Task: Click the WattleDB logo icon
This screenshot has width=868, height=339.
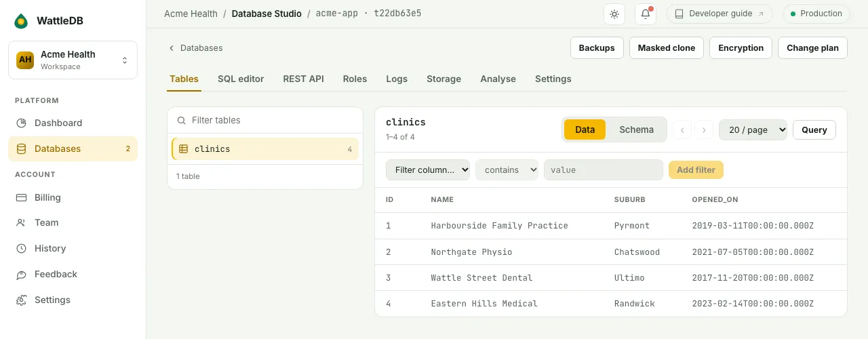Action: (x=21, y=21)
